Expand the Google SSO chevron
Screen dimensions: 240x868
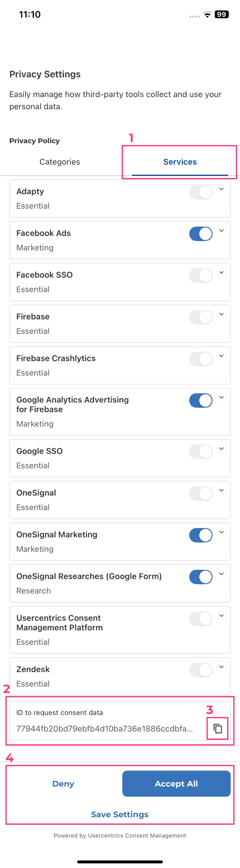tap(221, 448)
